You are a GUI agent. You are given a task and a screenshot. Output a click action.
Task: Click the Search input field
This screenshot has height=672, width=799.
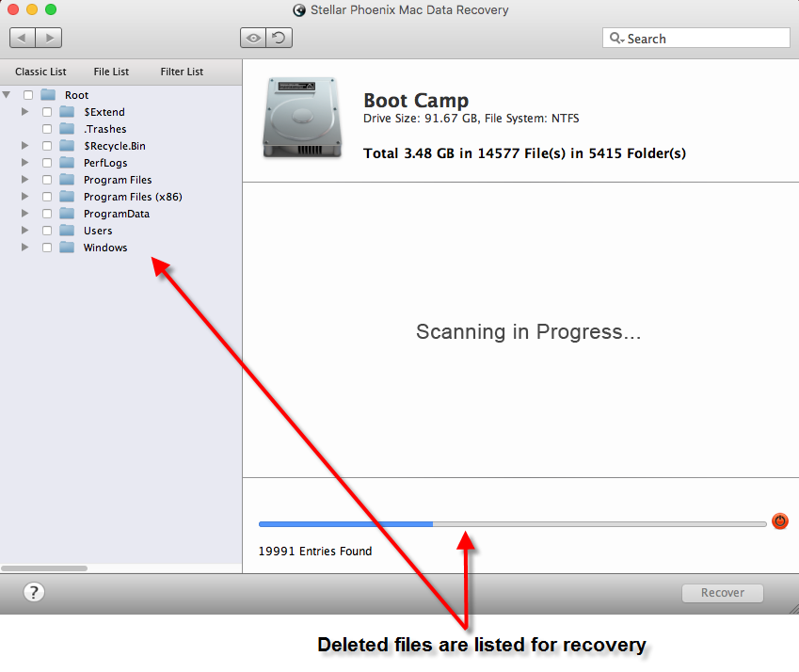(x=696, y=39)
